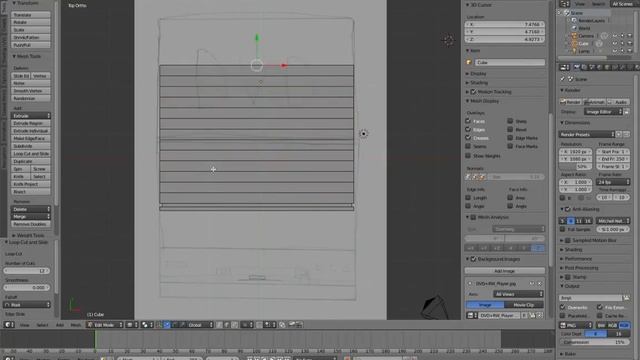Click the Loop Cut and Slide button
The height and width of the screenshot is (360, 640).
pos(31,154)
